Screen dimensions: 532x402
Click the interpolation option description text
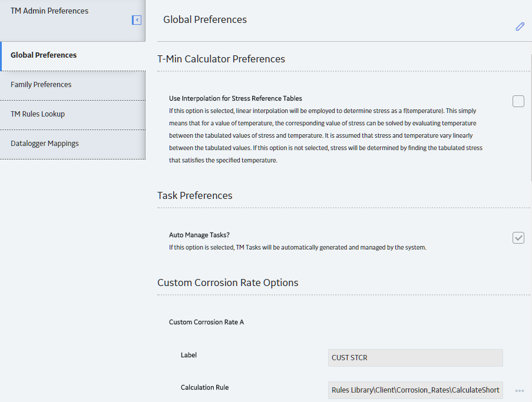click(x=326, y=135)
